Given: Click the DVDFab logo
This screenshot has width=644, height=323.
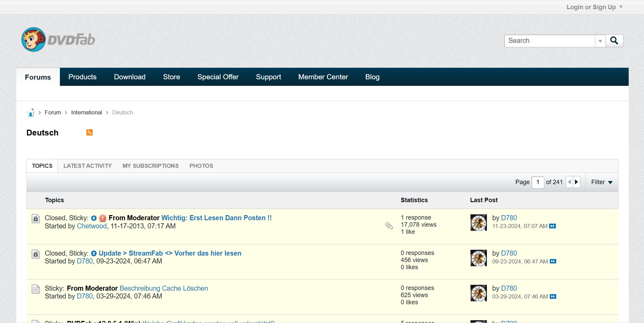Looking at the screenshot, I should point(58,39).
